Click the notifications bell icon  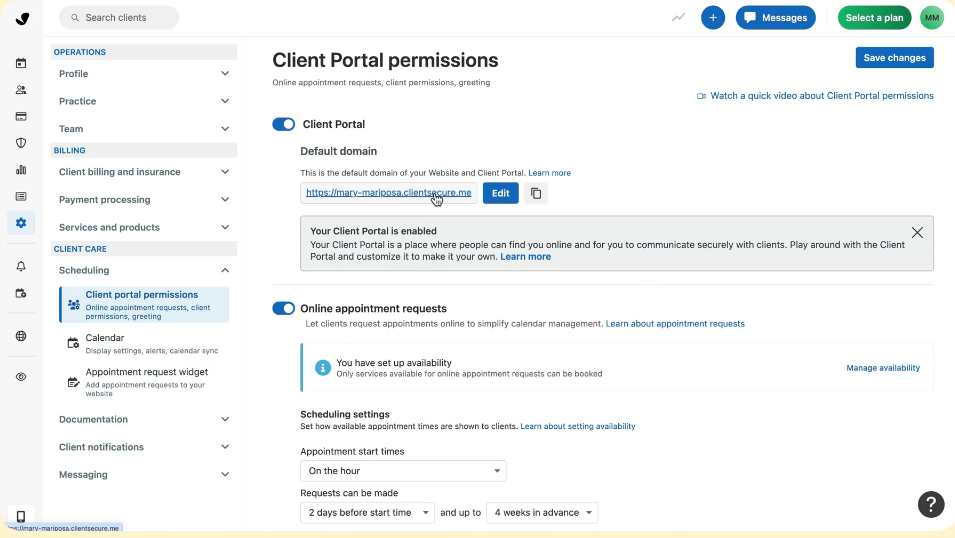(21, 267)
